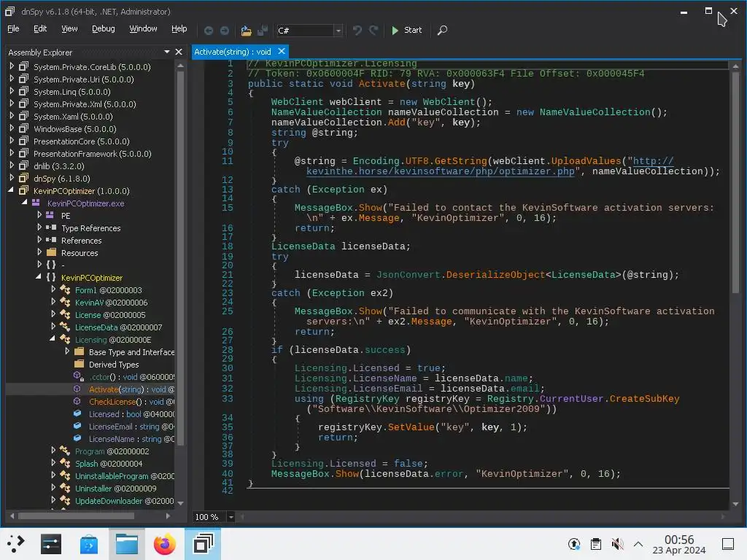Click the muted volume tray icon
The height and width of the screenshot is (560, 747).
point(617,544)
